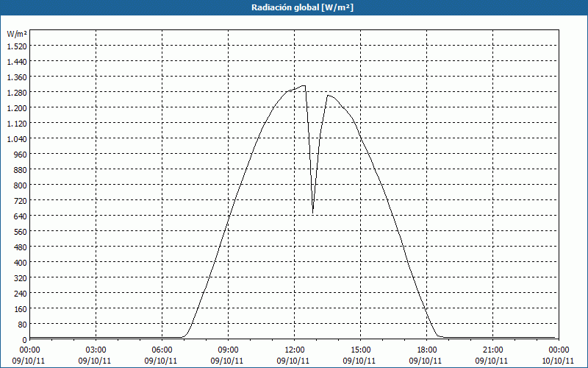The width and height of the screenshot is (588, 368).
Task: Select the 1.520 y-axis value
Action: click(x=17, y=46)
